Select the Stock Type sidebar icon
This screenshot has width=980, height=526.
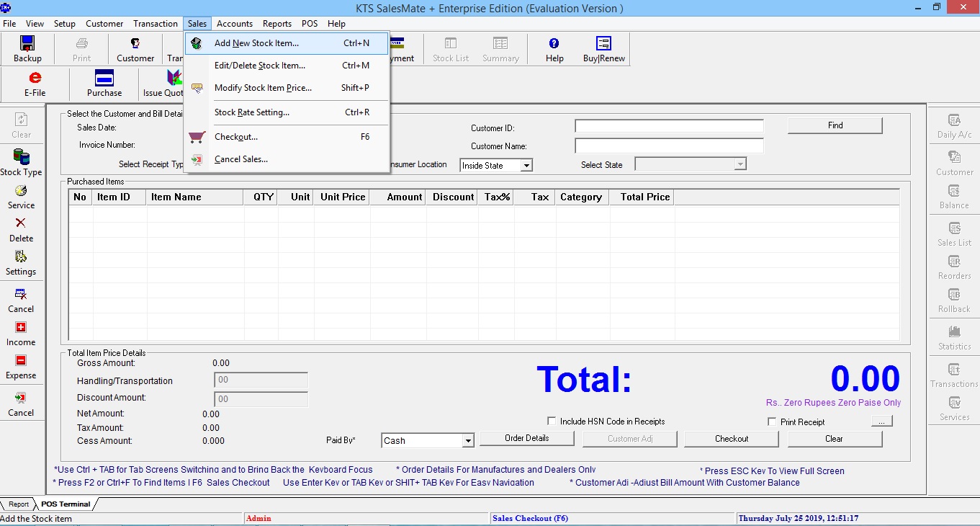coord(21,157)
